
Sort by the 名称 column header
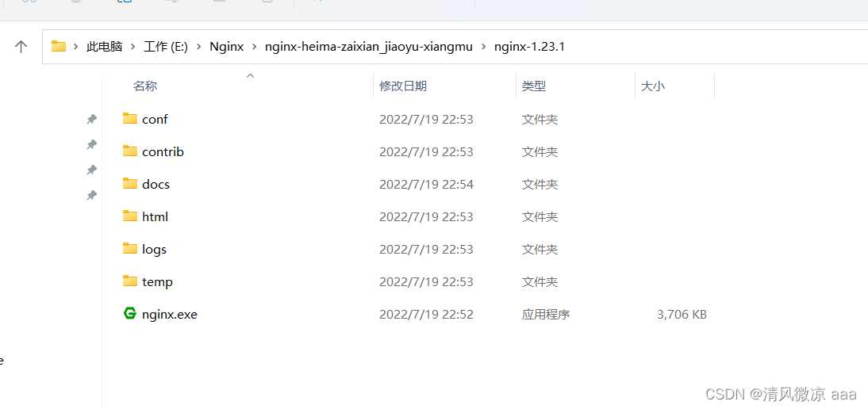(x=145, y=86)
